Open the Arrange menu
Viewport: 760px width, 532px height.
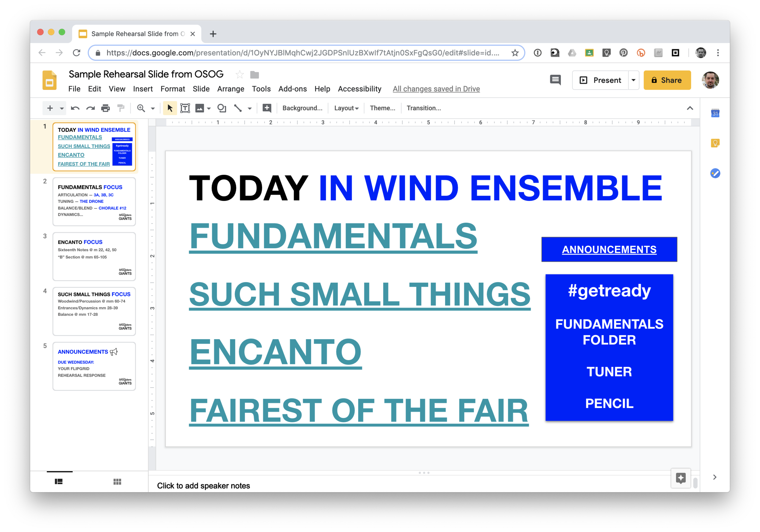point(230,89)
